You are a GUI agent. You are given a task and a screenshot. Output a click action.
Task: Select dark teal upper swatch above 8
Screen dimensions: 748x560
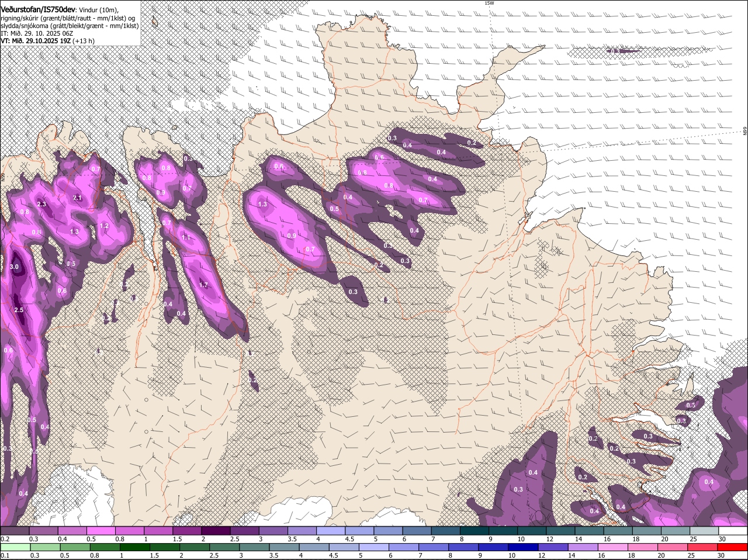click(x=474, y=531)
